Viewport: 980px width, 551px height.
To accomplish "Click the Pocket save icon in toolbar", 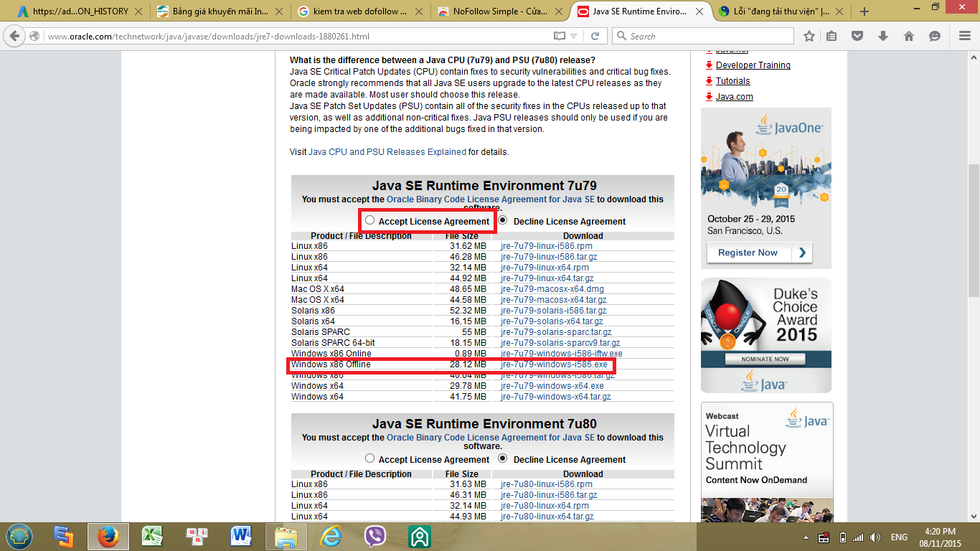I will tap(857, 36).
